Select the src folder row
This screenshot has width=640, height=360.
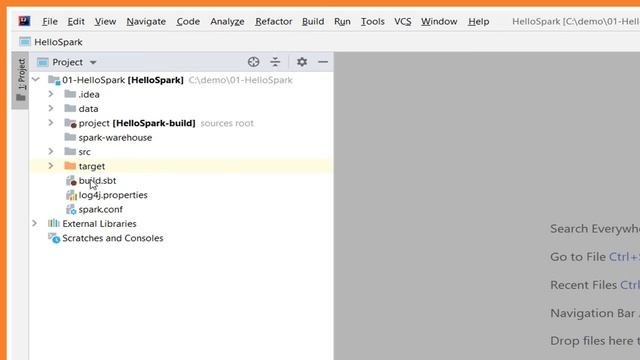[x=182, y=152]
